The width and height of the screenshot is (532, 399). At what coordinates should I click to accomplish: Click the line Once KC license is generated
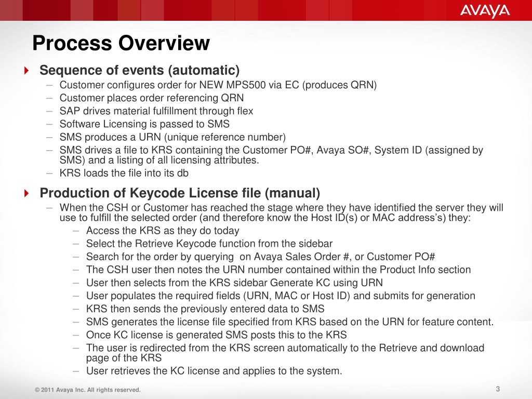click(x=217, y=335)
